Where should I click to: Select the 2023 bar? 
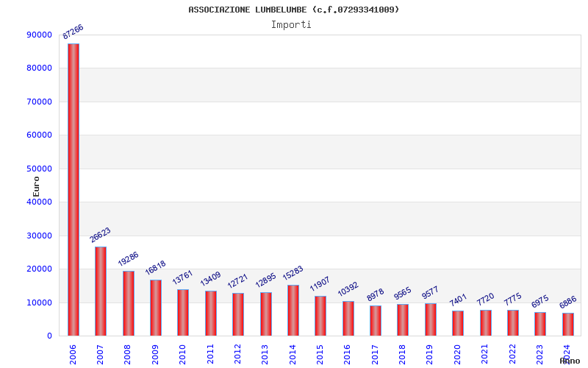(540, 324)
